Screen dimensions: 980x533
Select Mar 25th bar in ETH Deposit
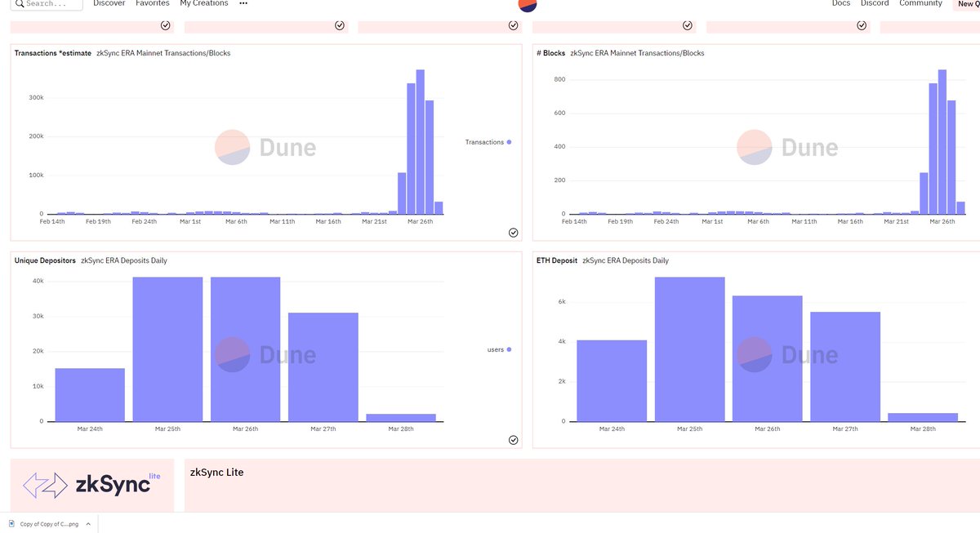(x=689, y=349)
